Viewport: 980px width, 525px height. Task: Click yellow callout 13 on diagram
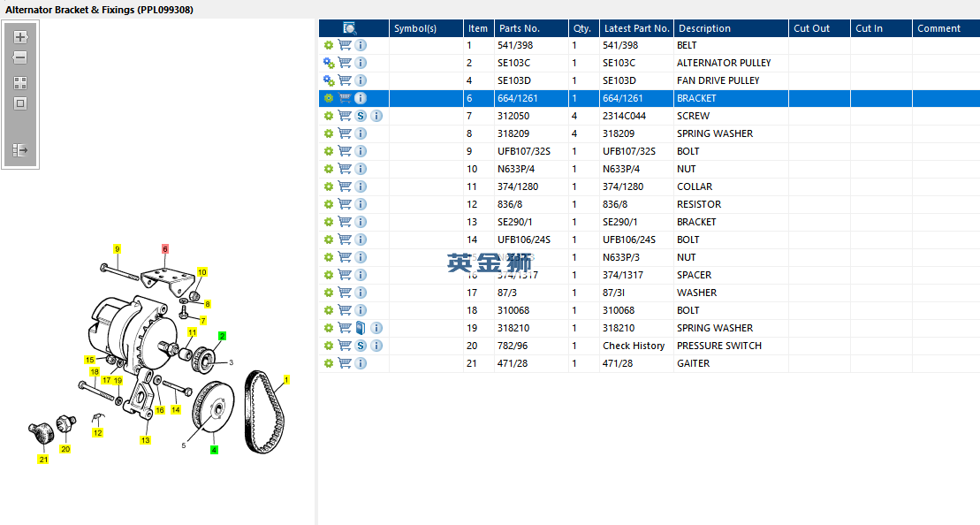coord(145,440)
